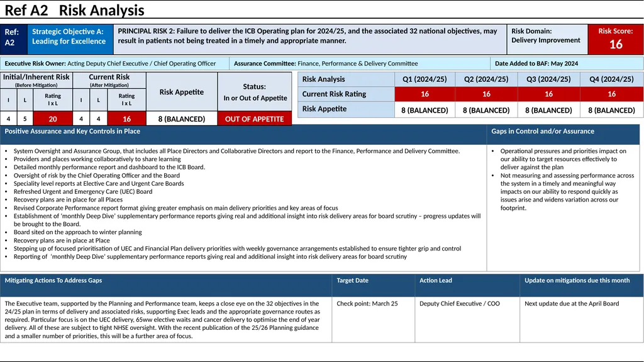Viewport: 644px width, 362px height.
Task: Click the 'Risk Analysis' table header cell
Action: click(347, 79)
